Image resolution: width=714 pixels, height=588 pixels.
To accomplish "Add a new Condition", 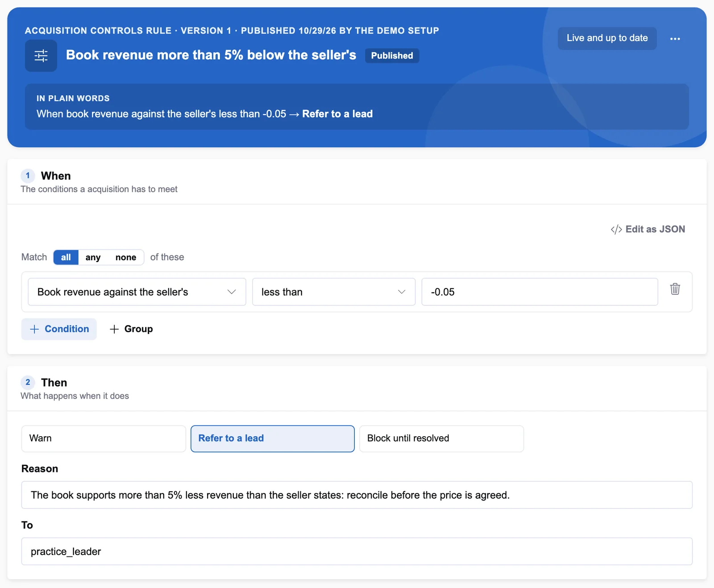I will click(x=59, y=329).
